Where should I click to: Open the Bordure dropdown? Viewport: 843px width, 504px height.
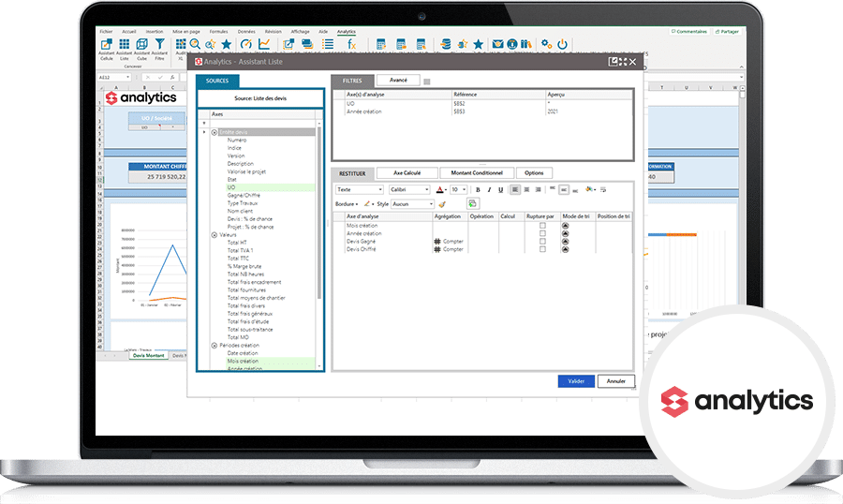347,204
